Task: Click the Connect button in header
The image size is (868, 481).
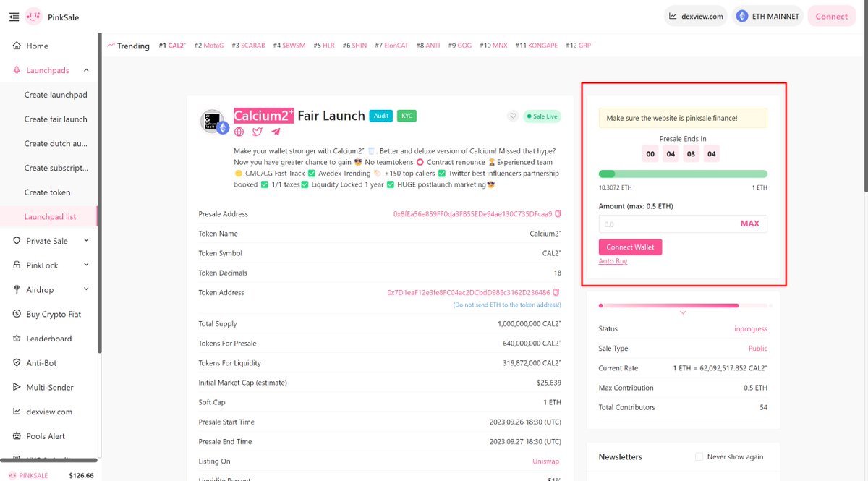Action: (831, 16)
